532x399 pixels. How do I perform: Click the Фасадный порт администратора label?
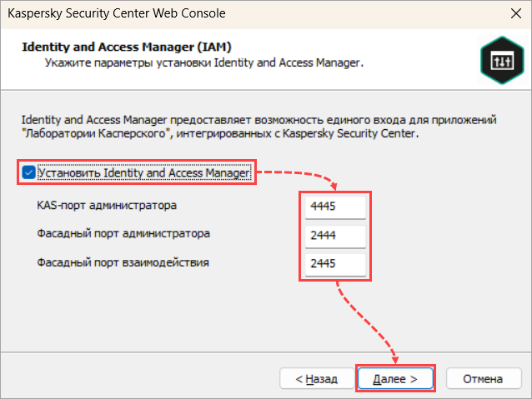pos(123,234)
